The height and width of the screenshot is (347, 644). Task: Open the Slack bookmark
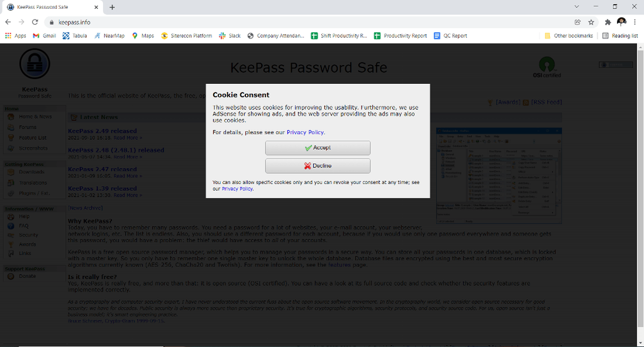pyautogui.click(x=230, y=36)
